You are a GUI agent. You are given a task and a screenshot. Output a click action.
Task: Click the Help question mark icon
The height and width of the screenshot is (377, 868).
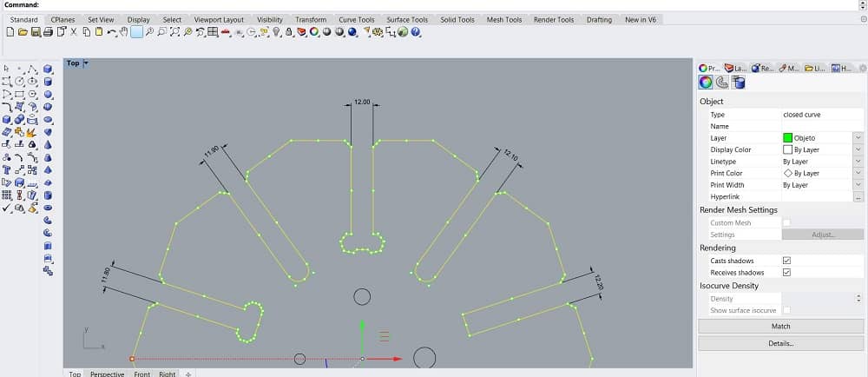pyautogui.click(x=415, y=31)
